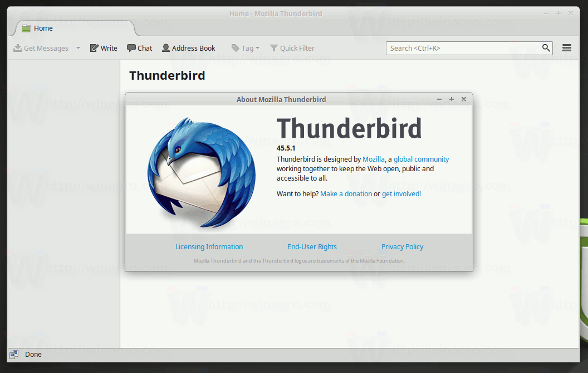Toggle the Quick Filter button

click(292, 48)
